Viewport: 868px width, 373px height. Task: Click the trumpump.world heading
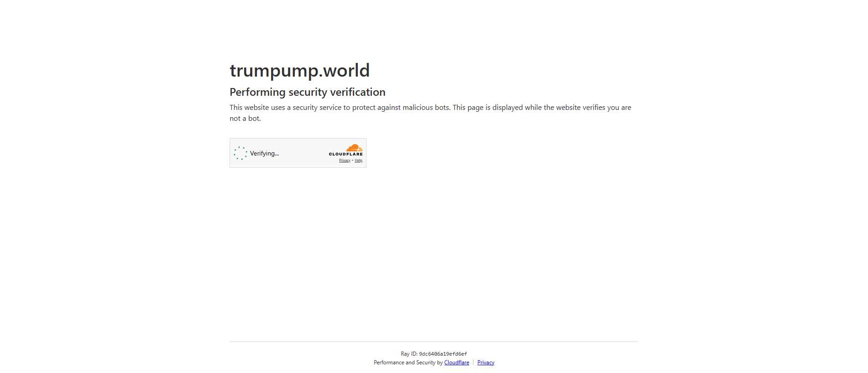pos(299,70)
